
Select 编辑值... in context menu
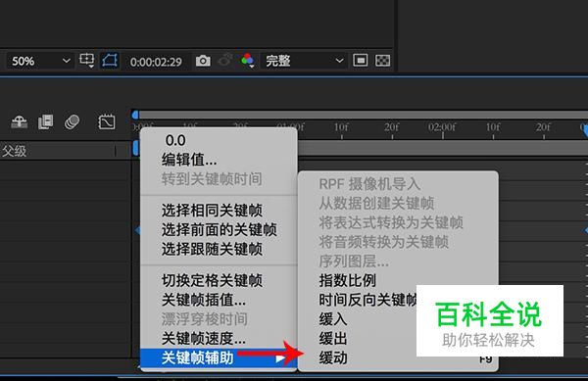tap(219, 160)
